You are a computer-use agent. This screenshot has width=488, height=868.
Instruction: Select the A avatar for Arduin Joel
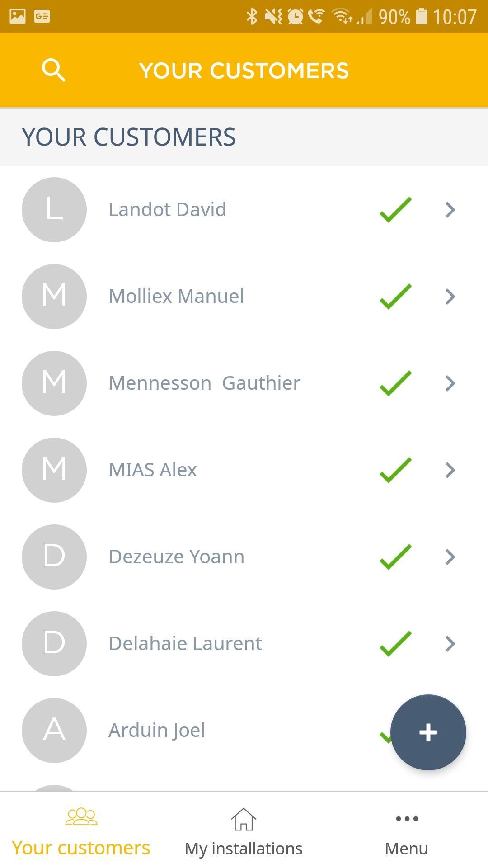click(54, 731)
